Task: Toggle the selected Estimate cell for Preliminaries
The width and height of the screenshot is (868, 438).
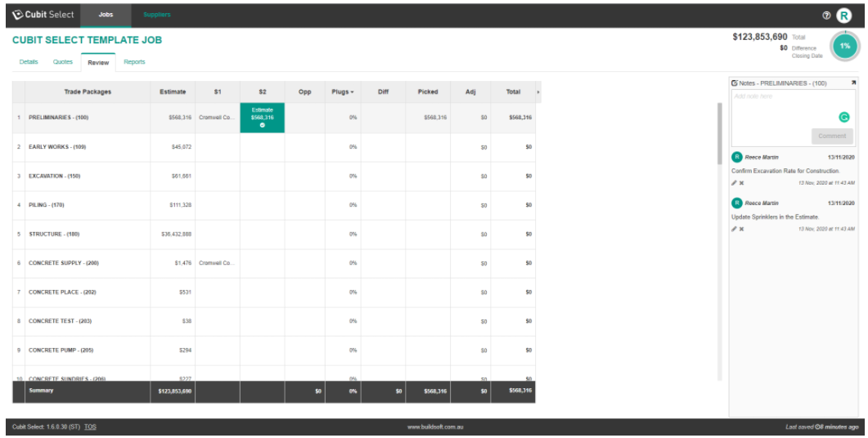Action: (x=262, y=118)
